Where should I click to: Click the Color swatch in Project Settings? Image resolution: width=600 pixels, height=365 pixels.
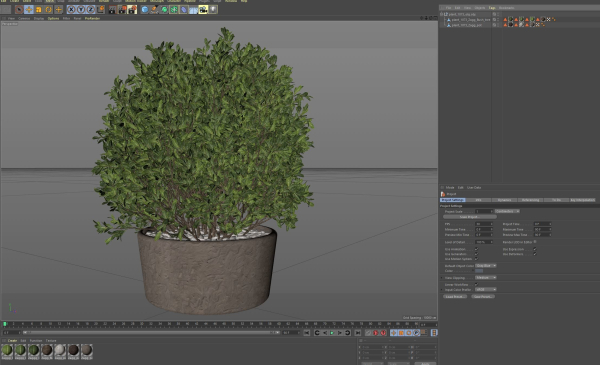tap(479, 271)
